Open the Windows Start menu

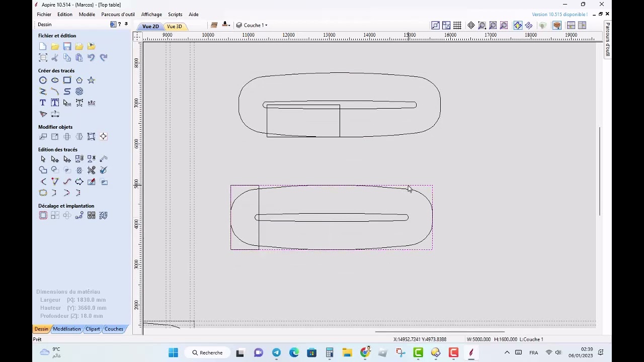pos(173,352)
